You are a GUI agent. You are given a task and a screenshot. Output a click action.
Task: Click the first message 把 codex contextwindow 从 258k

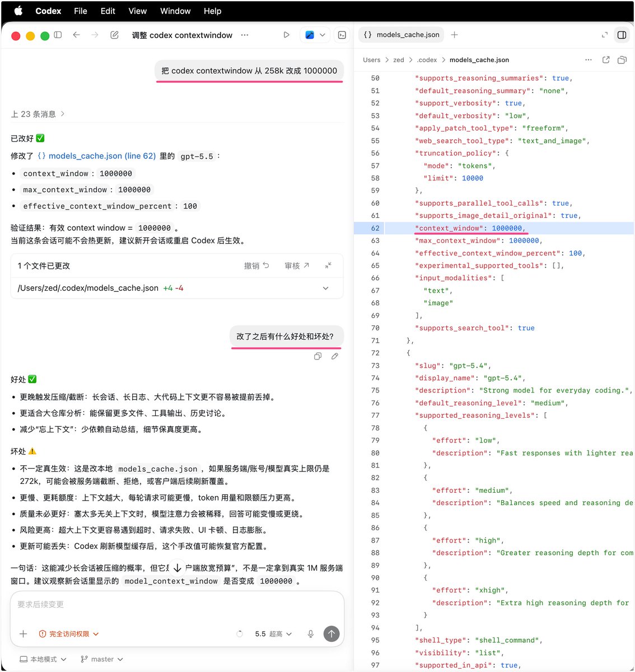pos(249,71)
